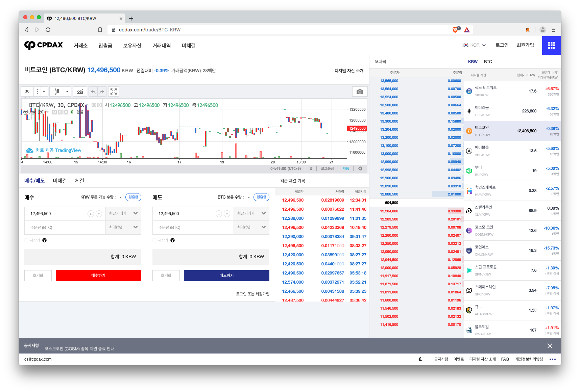Open help tooltip next to sell market price
The height and width of the screenshot is (392, 580).
[x=172, y=240]
